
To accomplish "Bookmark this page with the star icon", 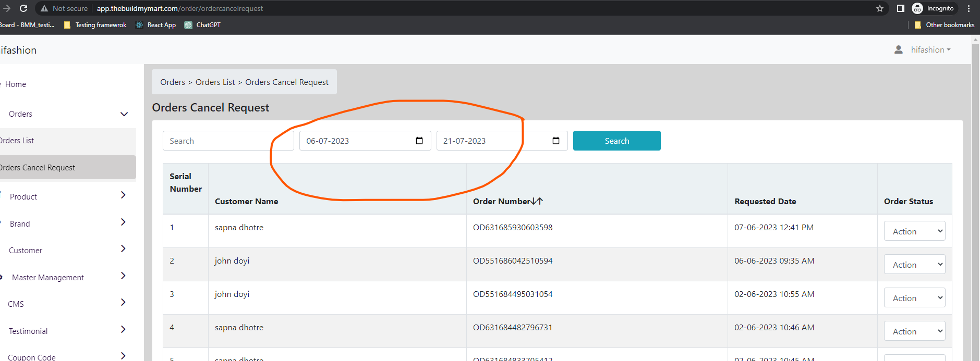I will pyautogui.click(x=880, y=8).
